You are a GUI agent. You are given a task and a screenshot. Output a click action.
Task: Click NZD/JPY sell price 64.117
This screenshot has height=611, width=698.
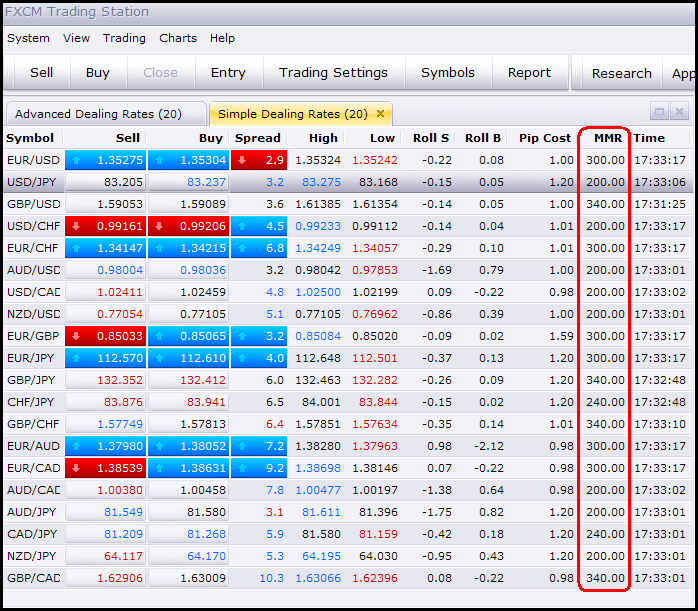(106, 556)
